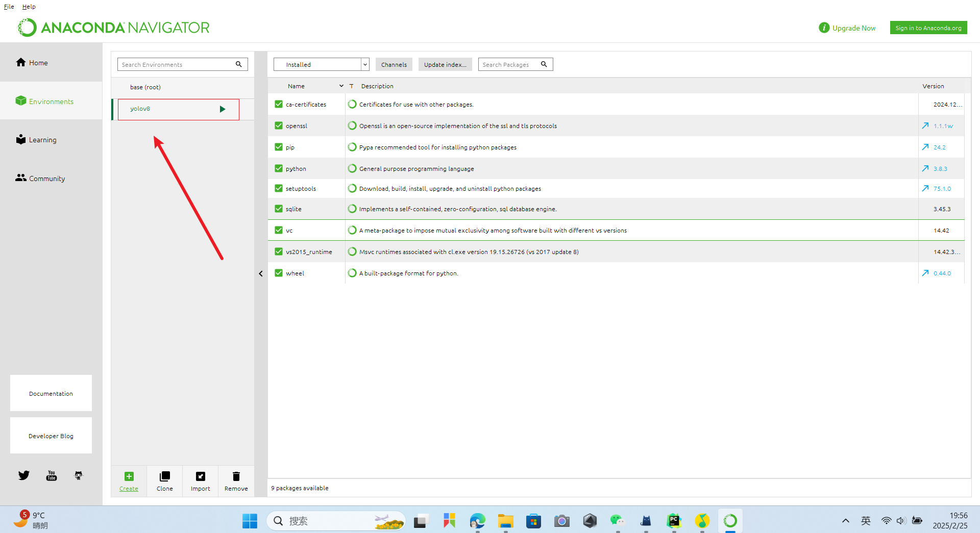
Task: Uncheck the sqlite package checkbox
Action: [279, 209]
